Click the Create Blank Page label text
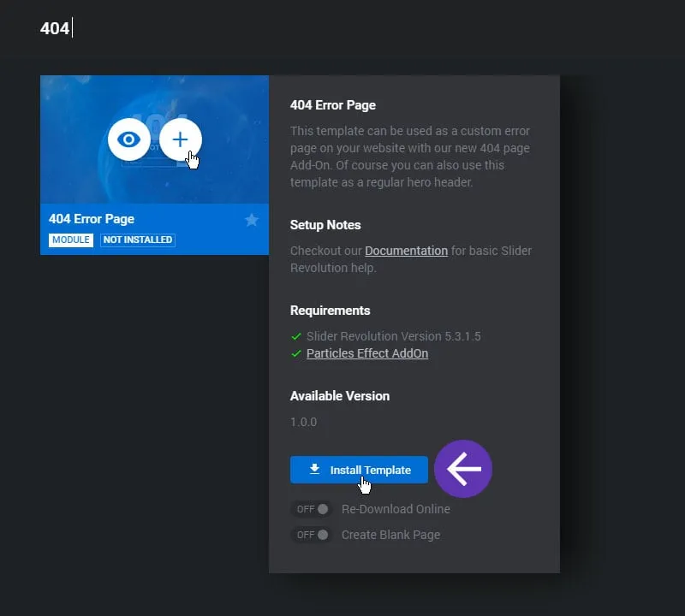685x616 pixels. point(390,535)
